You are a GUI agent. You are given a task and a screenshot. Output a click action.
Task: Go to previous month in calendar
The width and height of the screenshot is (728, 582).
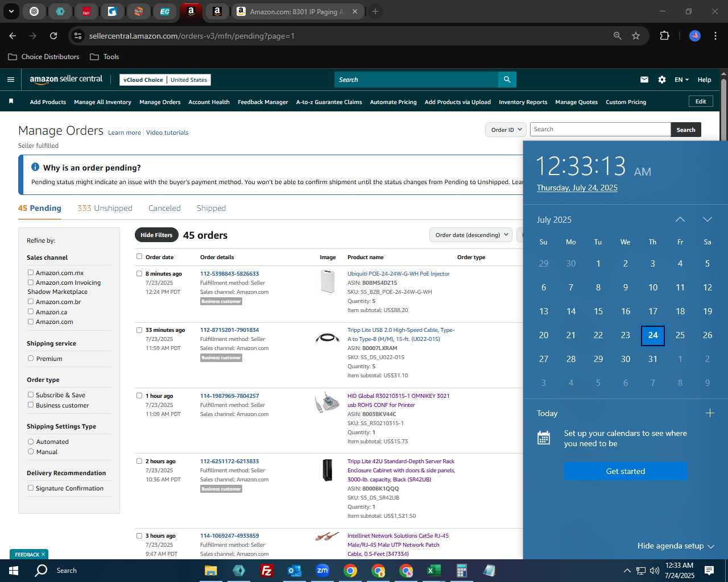680,219
